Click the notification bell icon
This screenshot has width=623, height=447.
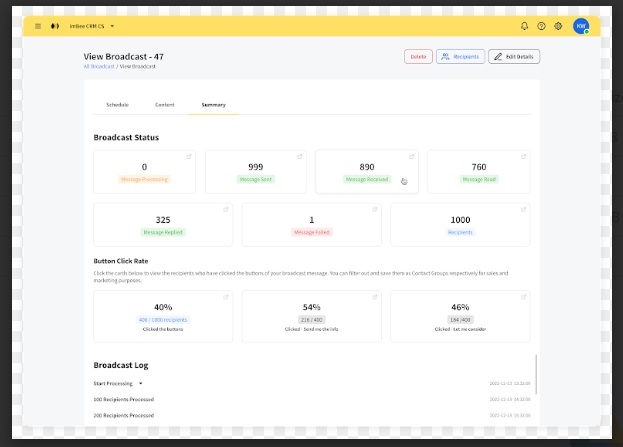coord(525,26)
